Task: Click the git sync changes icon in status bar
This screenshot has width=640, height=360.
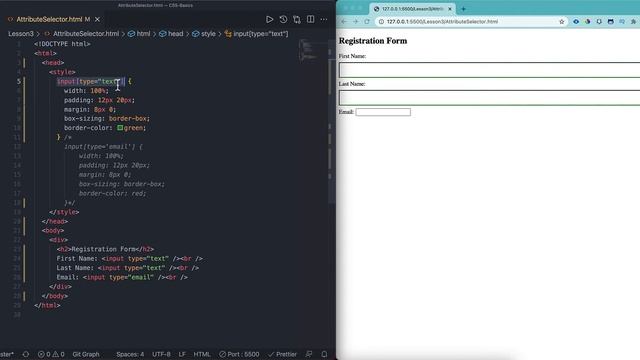Action: 26,354
